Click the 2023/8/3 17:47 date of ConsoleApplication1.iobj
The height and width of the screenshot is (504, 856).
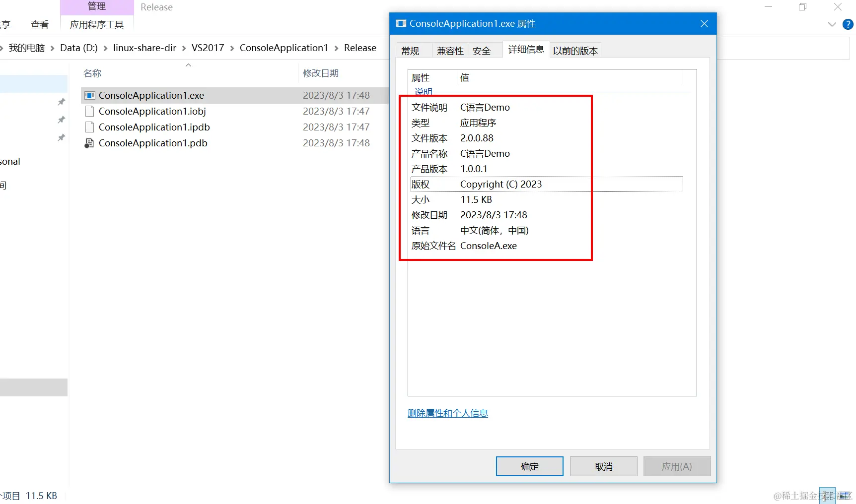point(336,111)
